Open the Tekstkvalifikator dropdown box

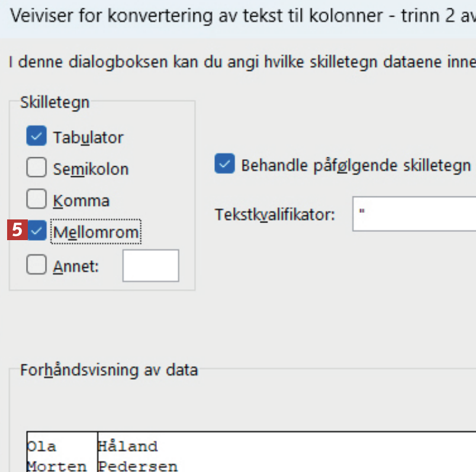[414, 214]
